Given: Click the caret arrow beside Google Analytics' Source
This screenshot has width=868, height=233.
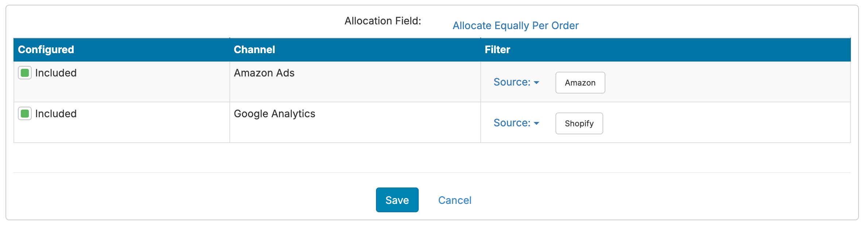Looking at the screenshot, I should 536,123.
